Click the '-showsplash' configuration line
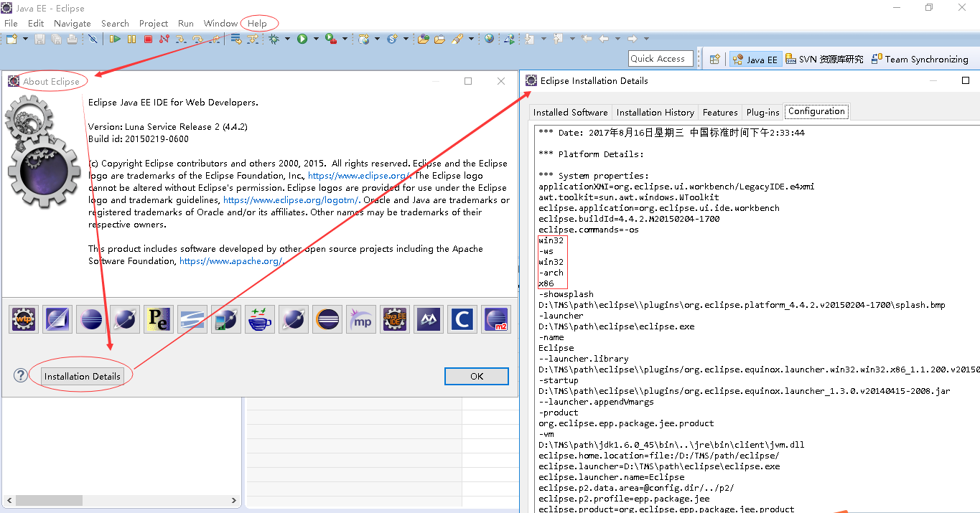The width and height of the screenshot is (980, 513). tap(566, 294)
